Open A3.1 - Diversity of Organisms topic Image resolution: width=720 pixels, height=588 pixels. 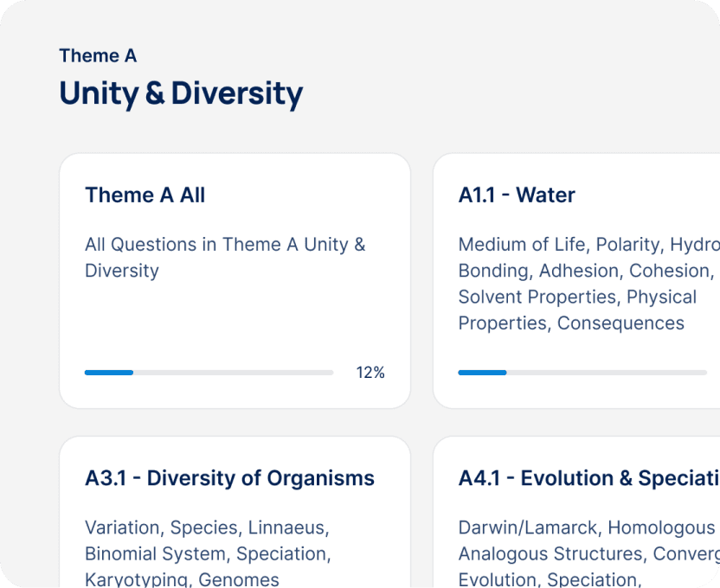[x=229, y=478]
